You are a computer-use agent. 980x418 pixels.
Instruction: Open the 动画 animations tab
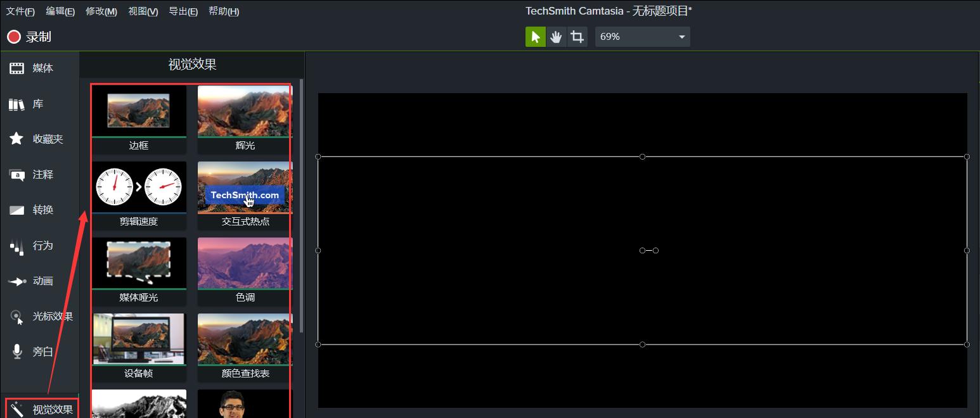(x=39, y=281)
